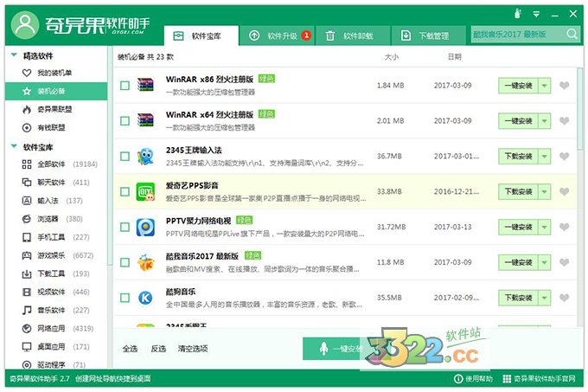Click 一键安装 for WinRAR x86
Screen dimensions: 588x392
518,86
